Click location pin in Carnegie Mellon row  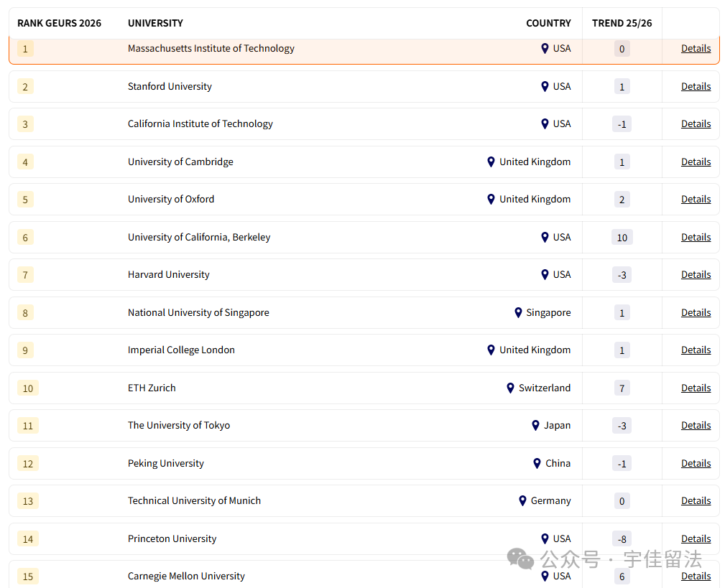coord(545,576)
